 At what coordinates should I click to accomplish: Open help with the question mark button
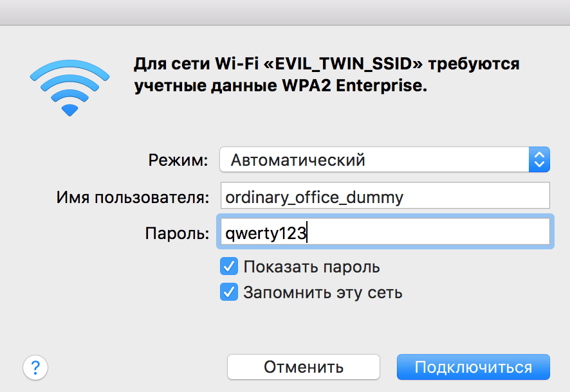coord(35,368)
